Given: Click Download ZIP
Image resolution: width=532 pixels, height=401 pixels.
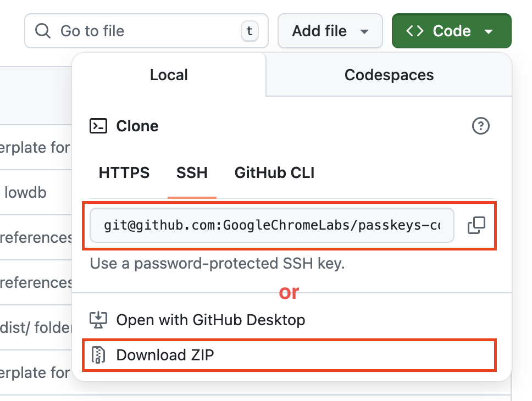Looking at the screenshot, I should [165, 355].
